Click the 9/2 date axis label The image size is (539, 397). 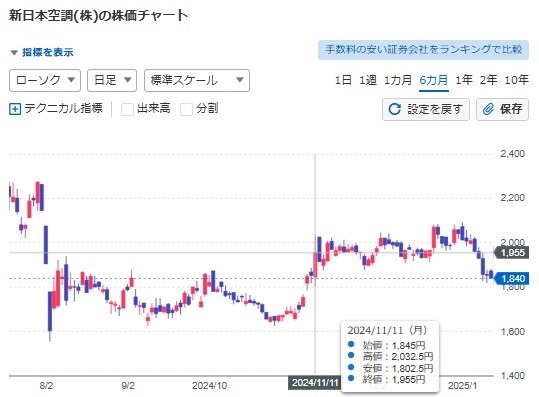coord(128,386)
